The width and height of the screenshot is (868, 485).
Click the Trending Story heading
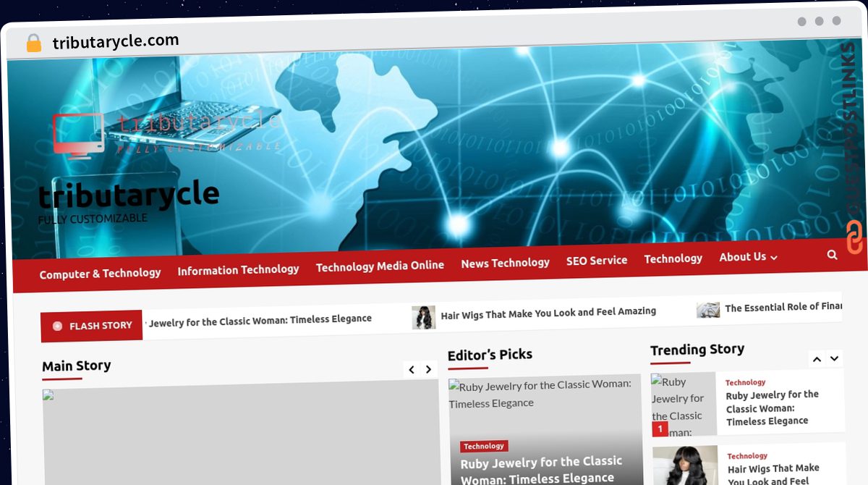pyautogui.click(x=697, y=350)
